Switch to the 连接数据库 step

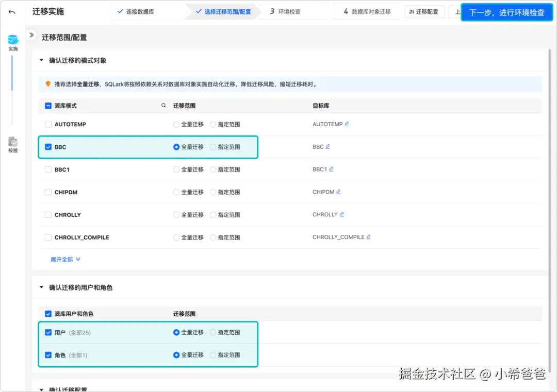[x=140, y=11]
